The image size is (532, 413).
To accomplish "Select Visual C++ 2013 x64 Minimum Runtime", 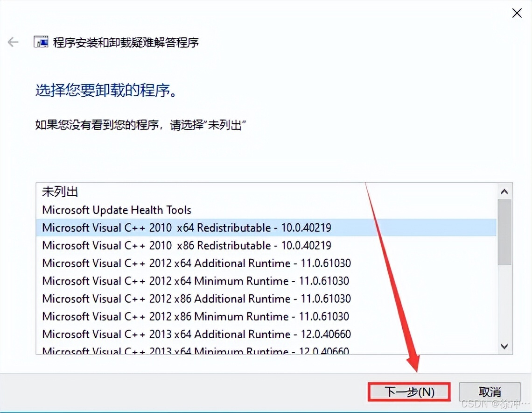I will (x=266, y=349).
